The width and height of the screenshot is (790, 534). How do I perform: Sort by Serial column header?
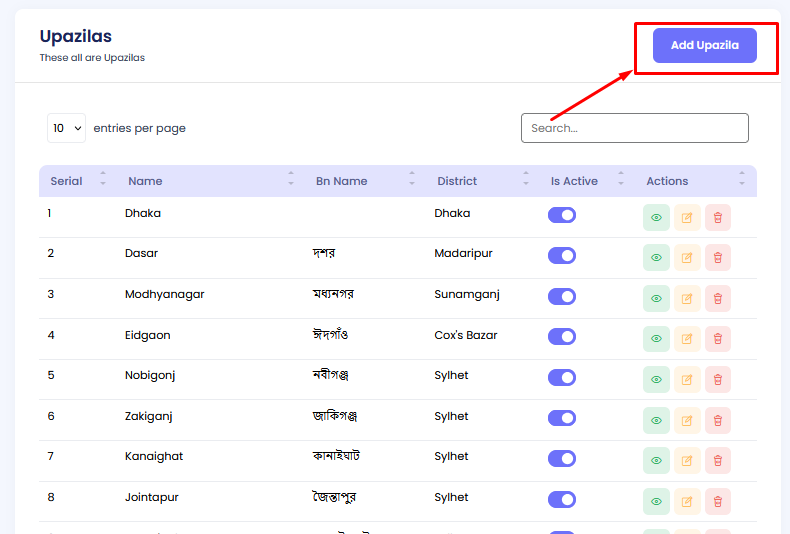point(67,181)
